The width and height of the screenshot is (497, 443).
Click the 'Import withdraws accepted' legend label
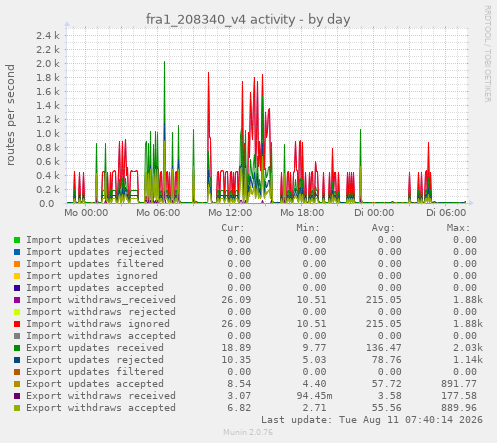[x=101, y=336]
